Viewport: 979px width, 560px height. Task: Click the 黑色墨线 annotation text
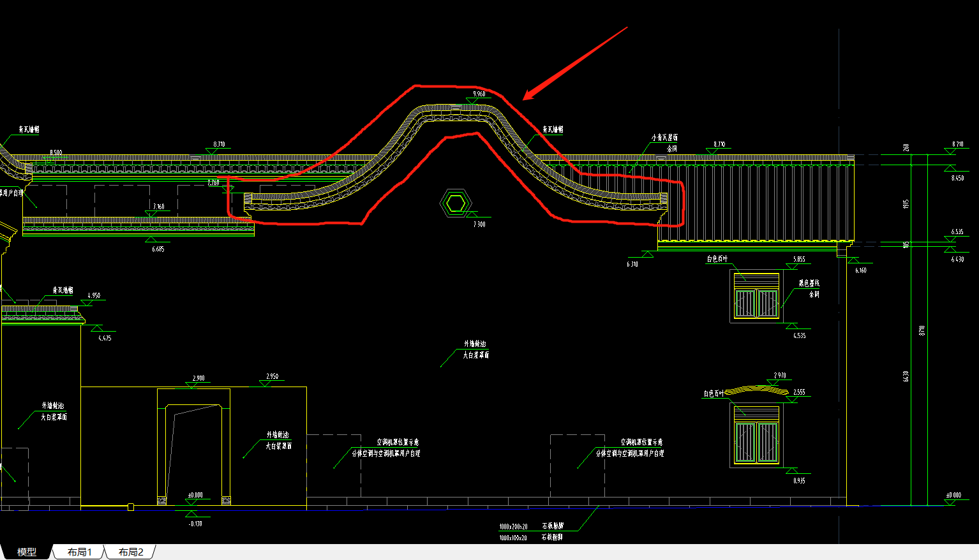tap(809, 283)
